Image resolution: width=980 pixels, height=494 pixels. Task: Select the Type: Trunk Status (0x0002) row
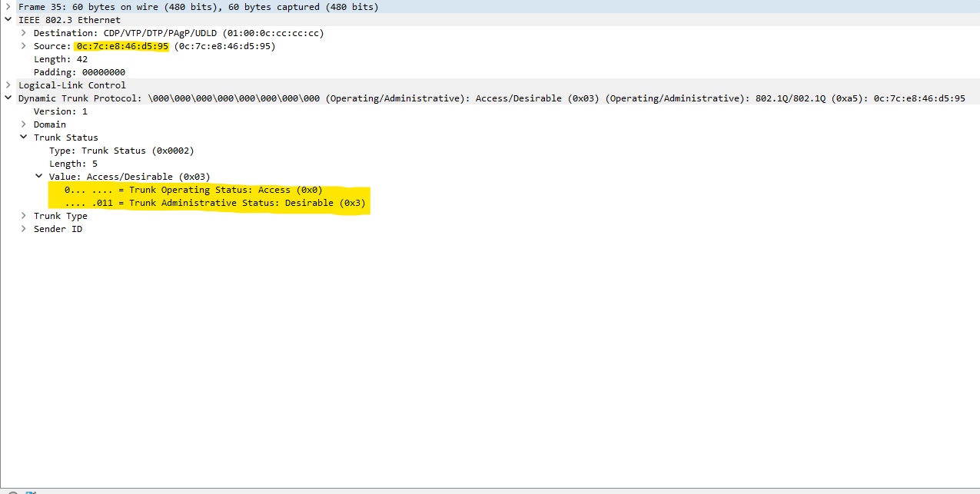[121, 151]
